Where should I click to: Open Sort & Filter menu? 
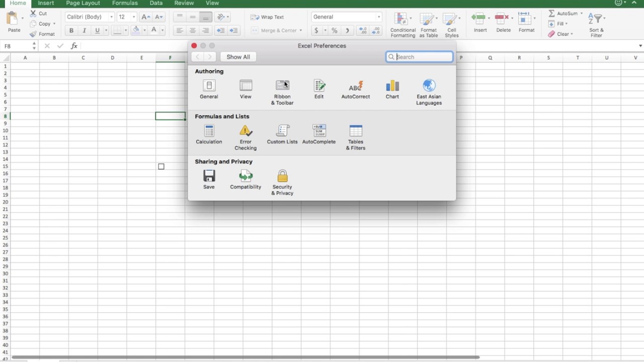pos(596,25)
